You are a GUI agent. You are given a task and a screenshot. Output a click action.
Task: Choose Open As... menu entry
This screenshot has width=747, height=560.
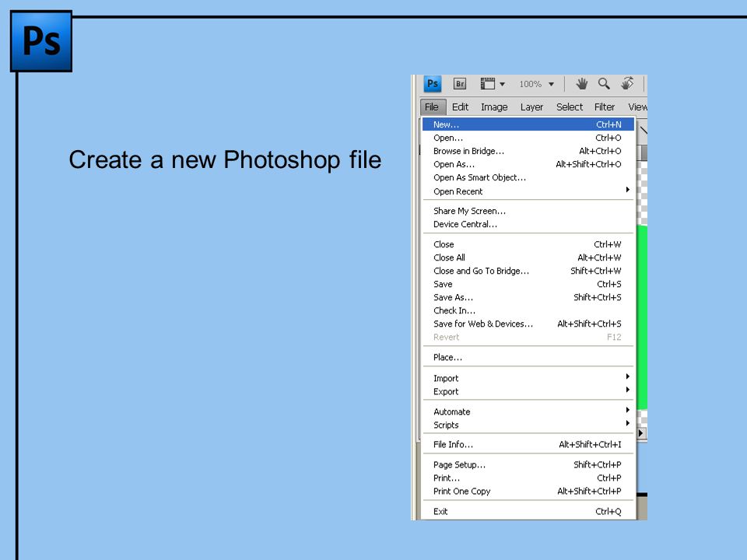click(528, 164)
